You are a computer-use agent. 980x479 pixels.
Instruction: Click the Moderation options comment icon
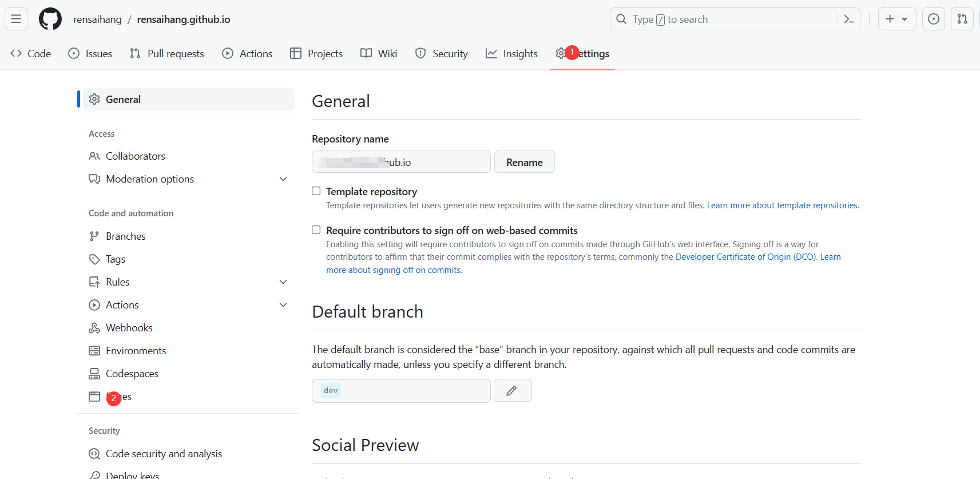pos(94,179)
